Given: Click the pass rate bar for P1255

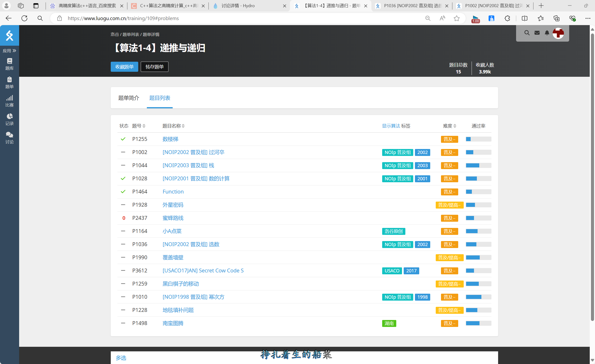Looking at the screenshot, I should pyautogui.click(x=478, y=139).
